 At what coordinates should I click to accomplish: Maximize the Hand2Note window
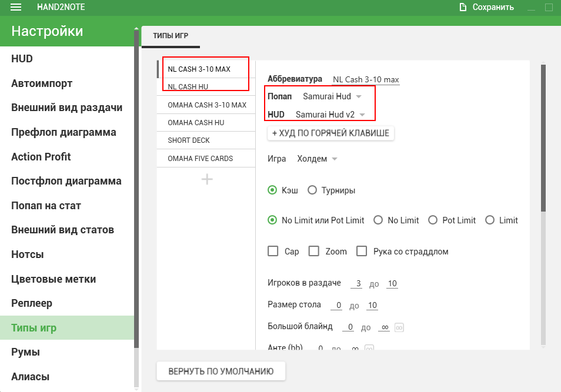(x=549, y=8)
